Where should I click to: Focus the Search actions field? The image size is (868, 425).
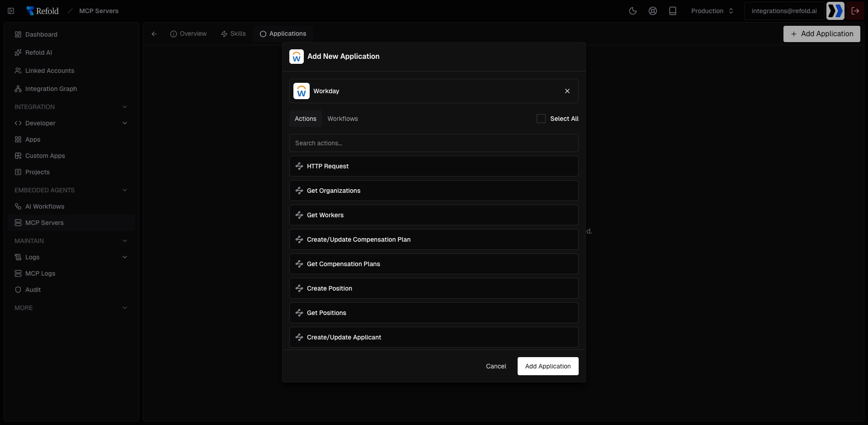(x=434, y=143)
